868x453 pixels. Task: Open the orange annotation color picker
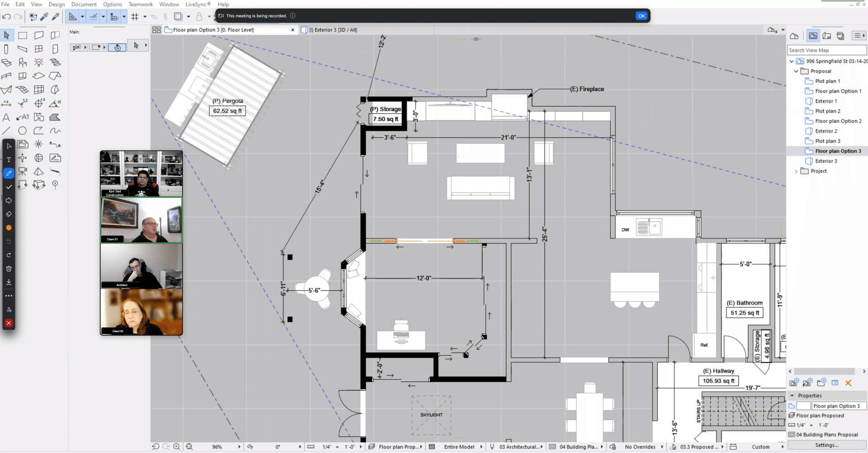(x=9, y=228)
